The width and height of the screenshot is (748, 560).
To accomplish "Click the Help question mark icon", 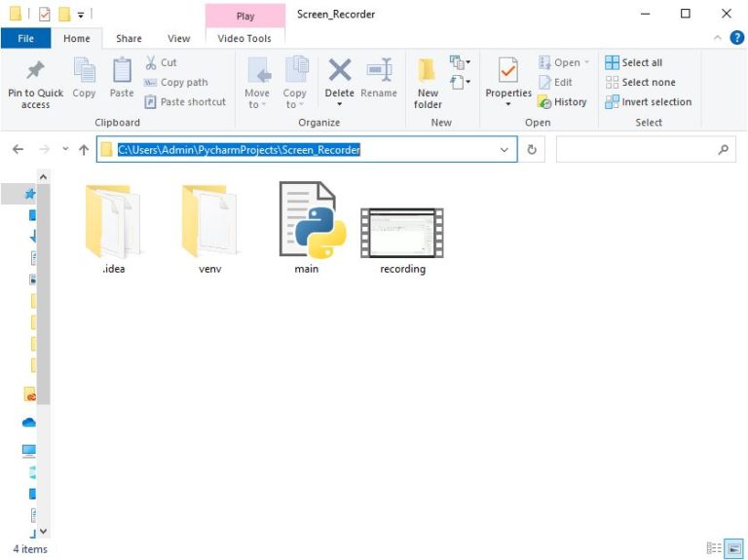I will click(x=736, y=38).
